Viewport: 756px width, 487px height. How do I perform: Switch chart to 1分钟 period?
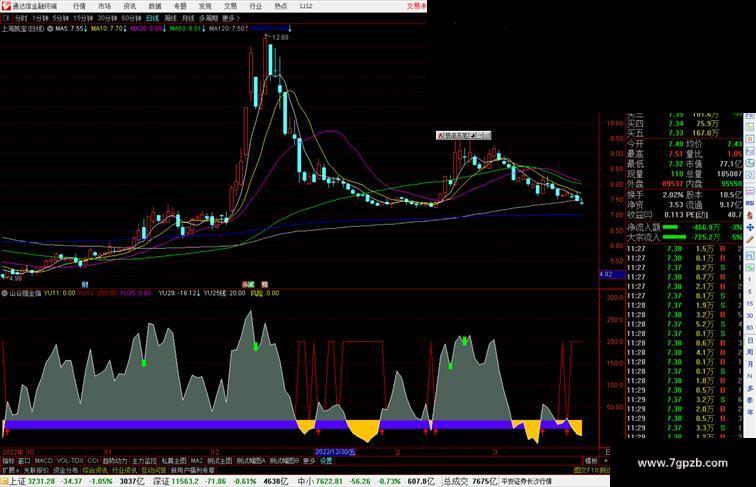(40, 18)
